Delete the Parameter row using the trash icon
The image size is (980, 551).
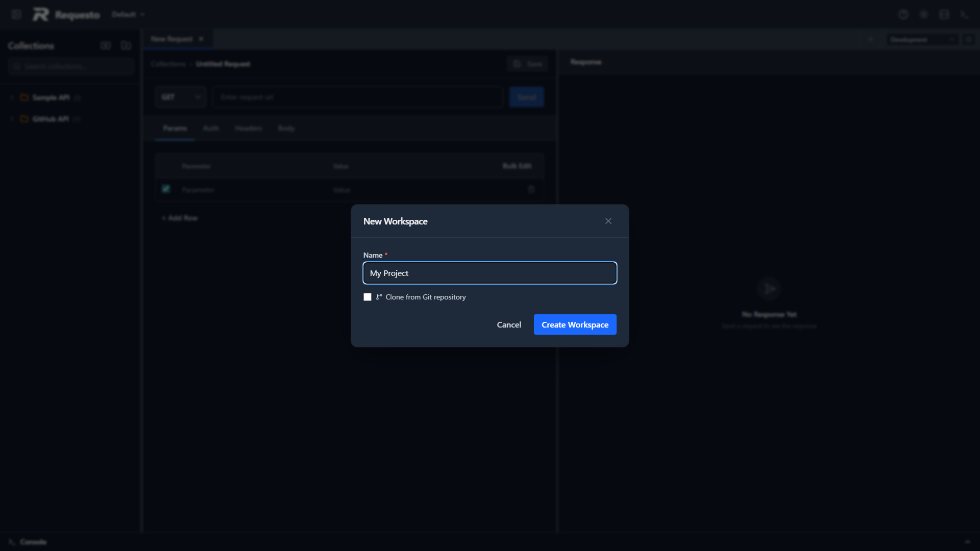click(x=531, y=189)
